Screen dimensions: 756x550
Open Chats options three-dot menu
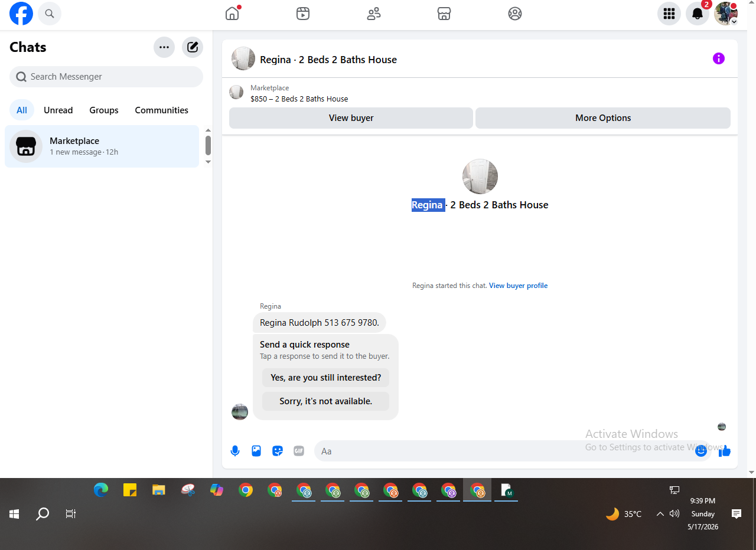click(x=164, y=47)
